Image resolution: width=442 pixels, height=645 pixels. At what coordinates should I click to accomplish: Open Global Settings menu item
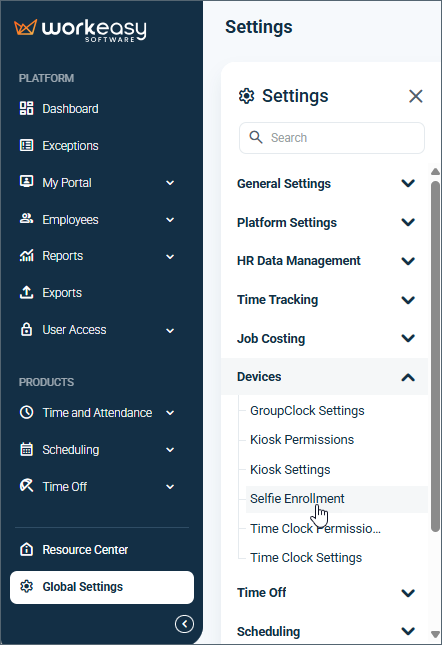tap(102, 587)
